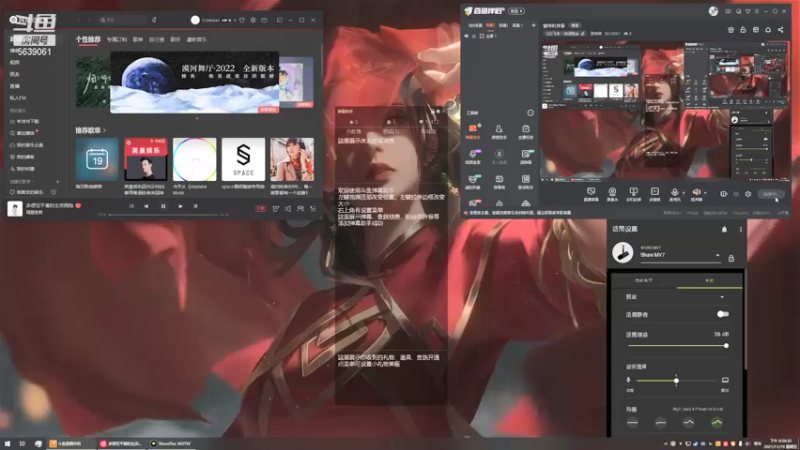Open the streaming app profile avatar
The width and height of the screenshot is (800, 450).
[713, 11]
